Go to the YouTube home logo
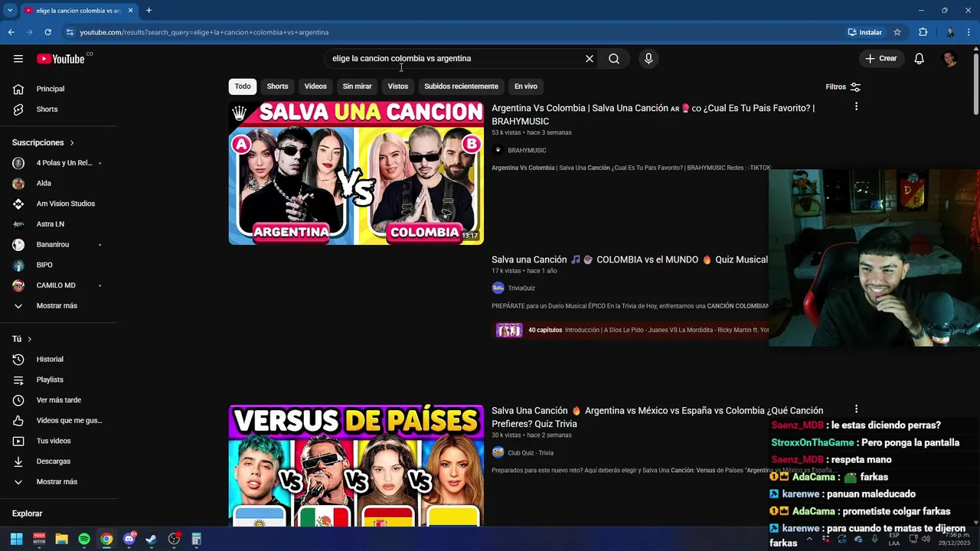This screenshot has width=980, height=551. tap(60, 59)
